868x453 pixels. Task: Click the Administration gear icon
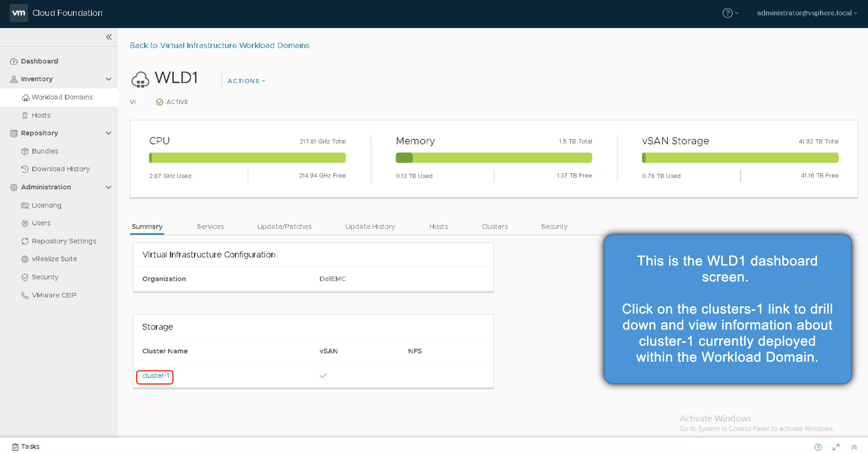tap(14, 187)
